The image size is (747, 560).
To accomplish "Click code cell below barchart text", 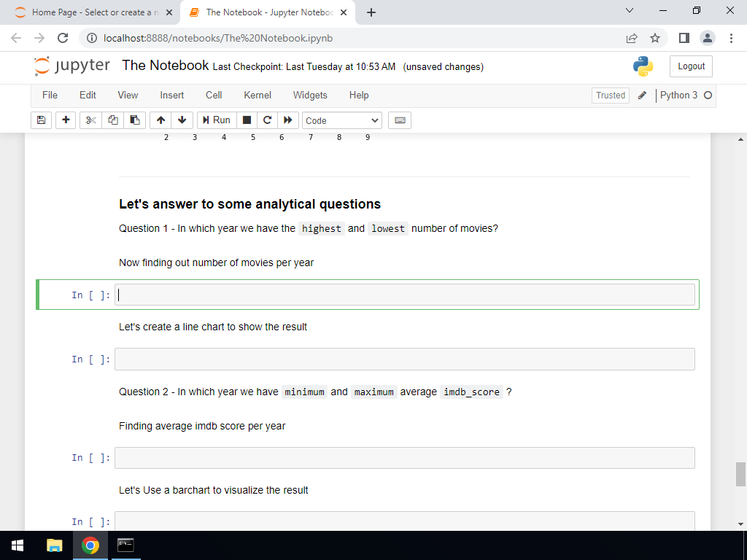I will click(404, 521).
